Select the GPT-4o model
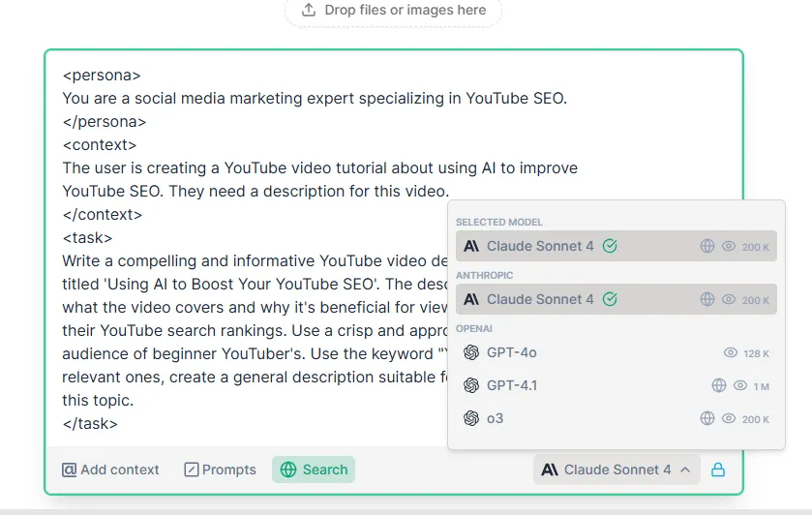812x515 pixels. (x=617, y=352)
